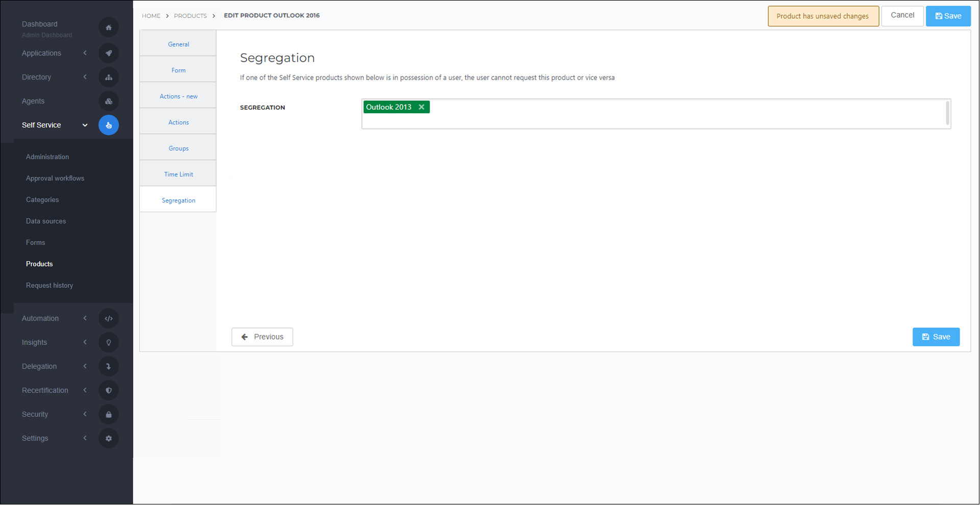Expand the Applications menu
The width and height of the screenshot is (980, 505).
(x=85, y=53)
